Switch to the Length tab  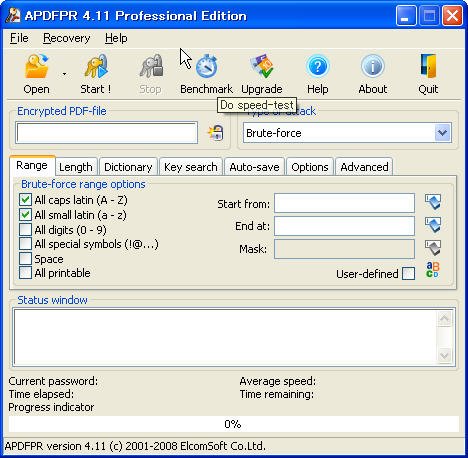(76, 167)
